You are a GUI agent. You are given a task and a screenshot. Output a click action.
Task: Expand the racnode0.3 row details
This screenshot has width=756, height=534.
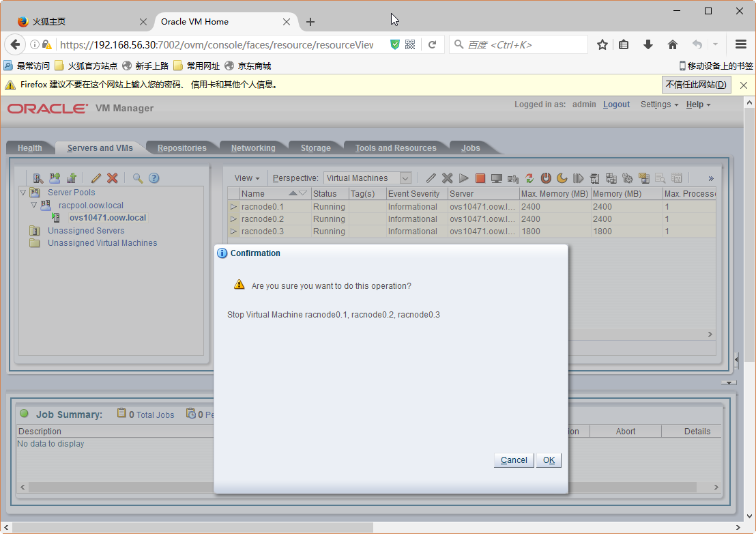[234, 231]
